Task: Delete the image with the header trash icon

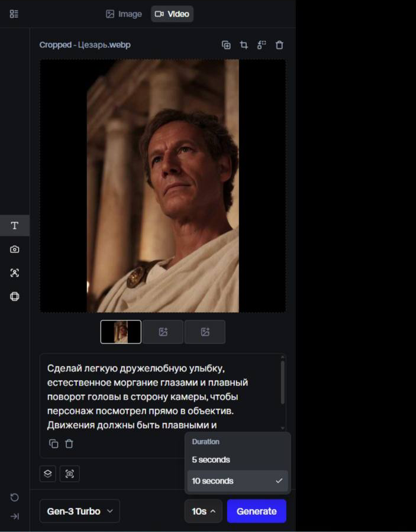Action: coord(279,45)
